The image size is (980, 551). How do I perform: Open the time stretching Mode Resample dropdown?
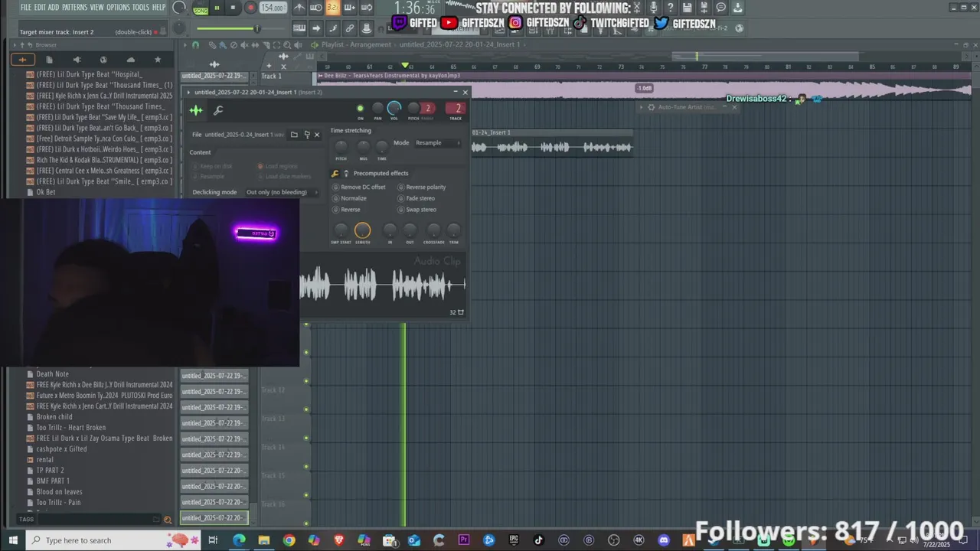(x=437, y=143)
